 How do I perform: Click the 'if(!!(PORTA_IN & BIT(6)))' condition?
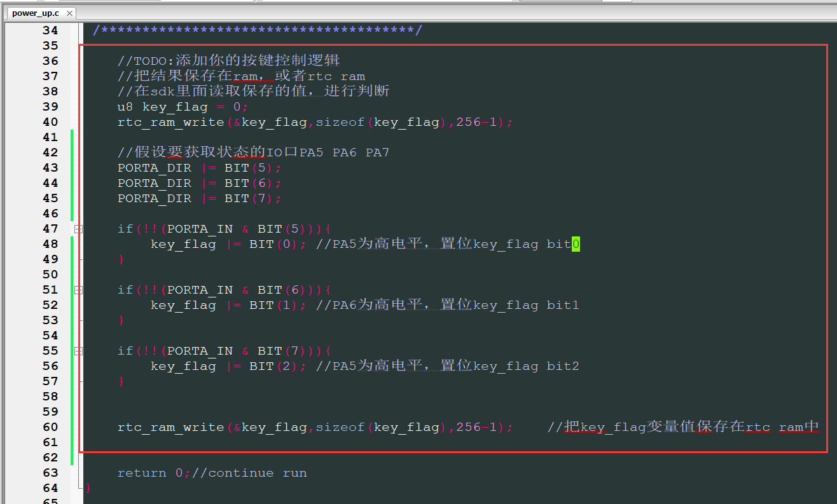[x=221, y=290]
